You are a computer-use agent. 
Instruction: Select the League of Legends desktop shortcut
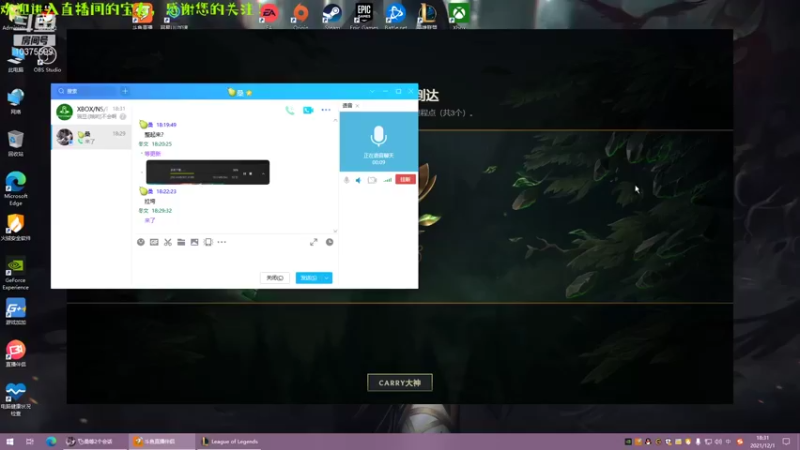click(427, 15)
